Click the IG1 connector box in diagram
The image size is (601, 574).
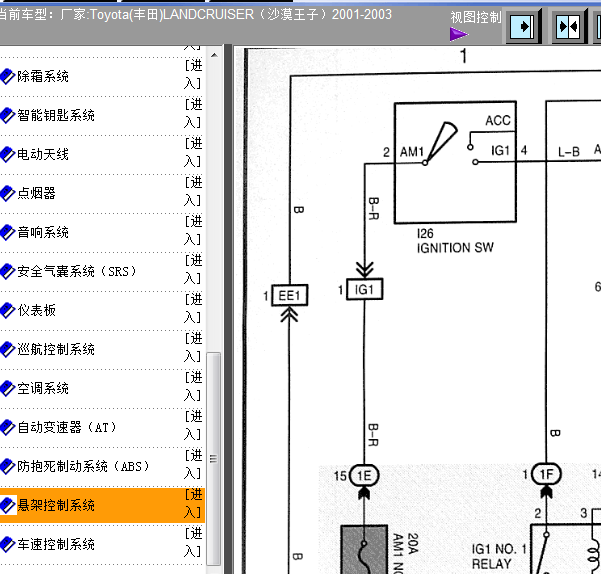[365, 289]
